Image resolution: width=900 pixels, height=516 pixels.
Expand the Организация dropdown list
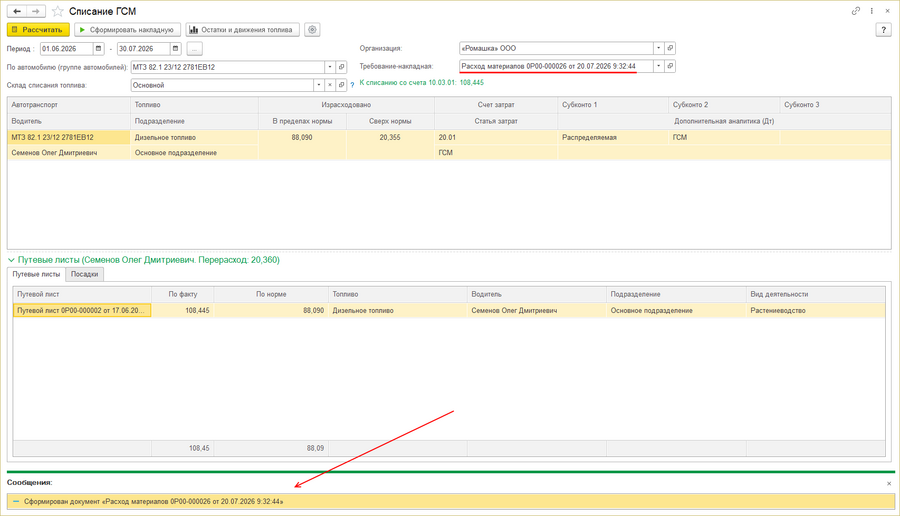coord(658,48)
